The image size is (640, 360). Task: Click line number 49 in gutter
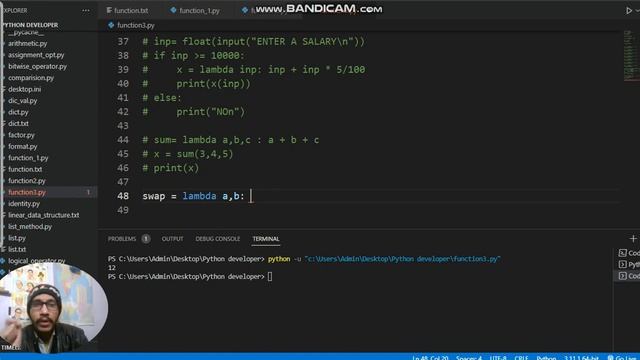pos(123,210)
